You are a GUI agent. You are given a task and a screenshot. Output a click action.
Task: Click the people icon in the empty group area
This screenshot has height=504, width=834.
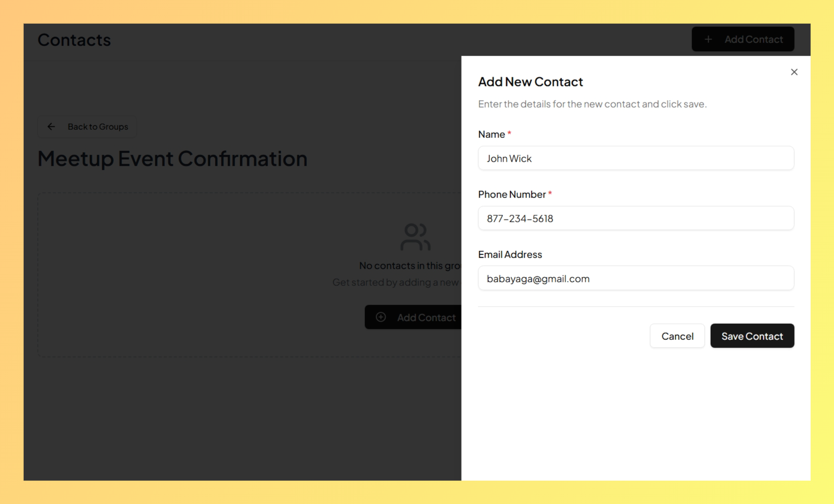[x=415, y=237]
